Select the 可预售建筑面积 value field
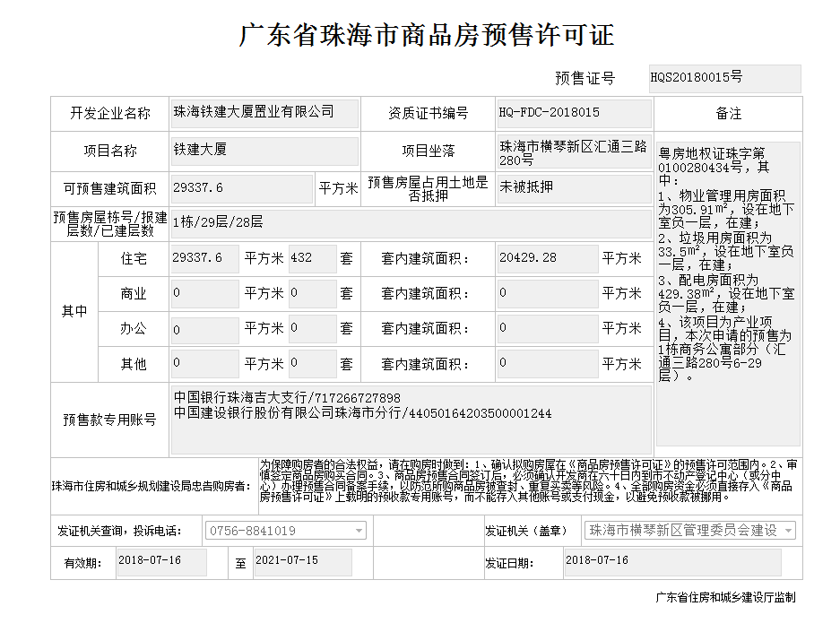Image resolution: width=840 pixels, height=632 pixels. click(x=240, y=188)
